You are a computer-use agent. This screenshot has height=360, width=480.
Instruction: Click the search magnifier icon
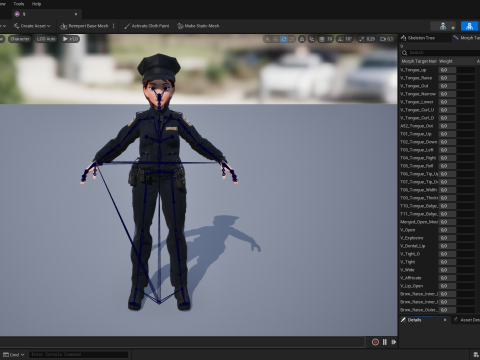tap(405, 53)
